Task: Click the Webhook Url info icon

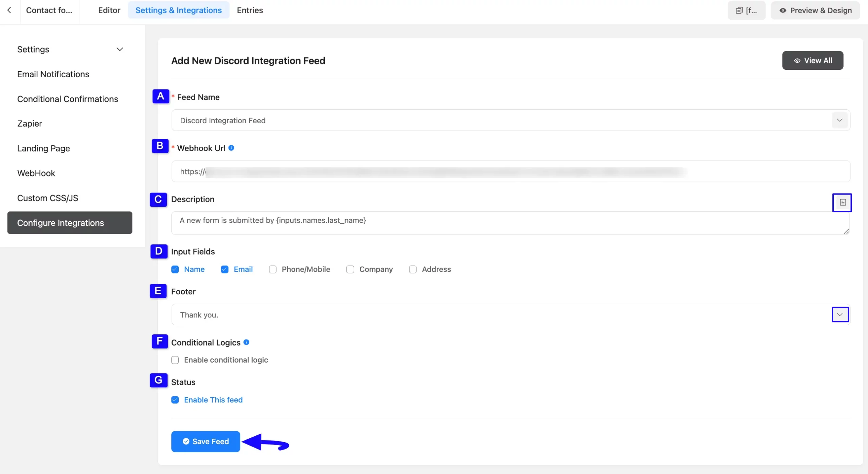Action: [231, 148]
